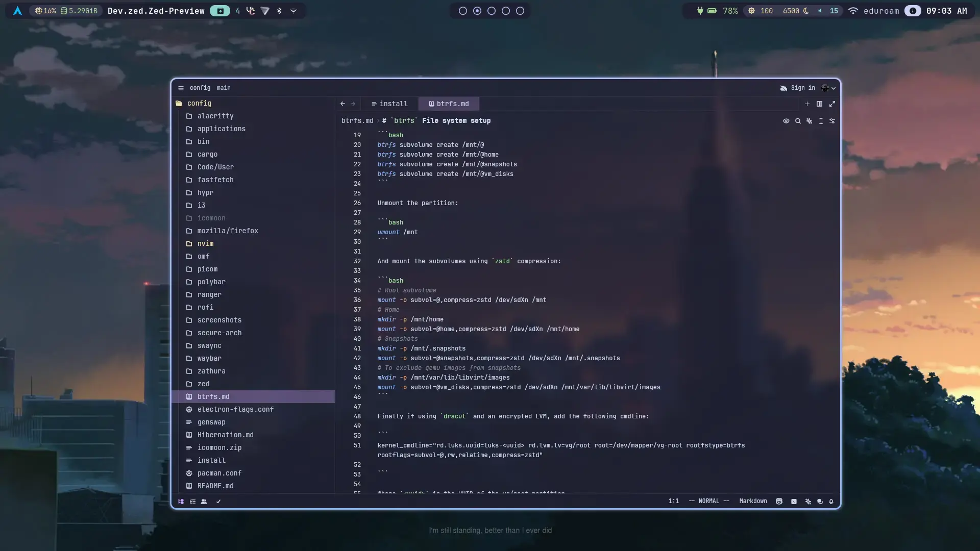Image resolution: width=980 pixels, height=551 pixels.
Task: Open README.md in the file tree
Action: [254, 486]
